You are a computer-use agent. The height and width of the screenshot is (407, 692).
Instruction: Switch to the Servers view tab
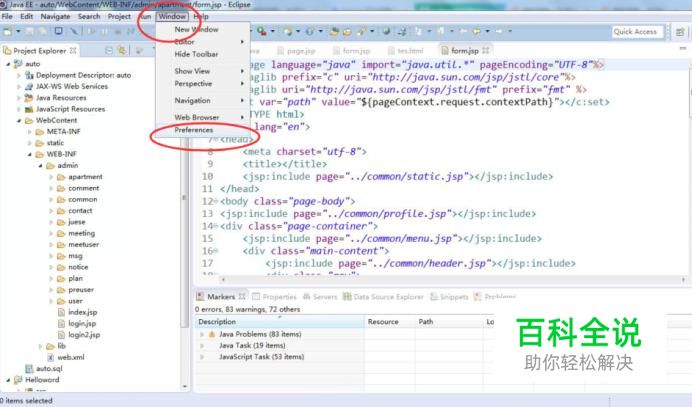320,297
